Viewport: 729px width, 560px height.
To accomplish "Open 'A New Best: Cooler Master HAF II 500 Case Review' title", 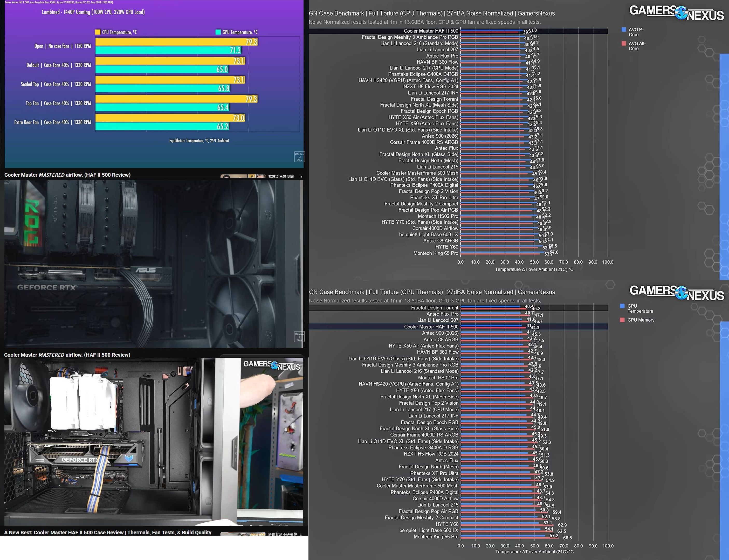I will point(108,532).
